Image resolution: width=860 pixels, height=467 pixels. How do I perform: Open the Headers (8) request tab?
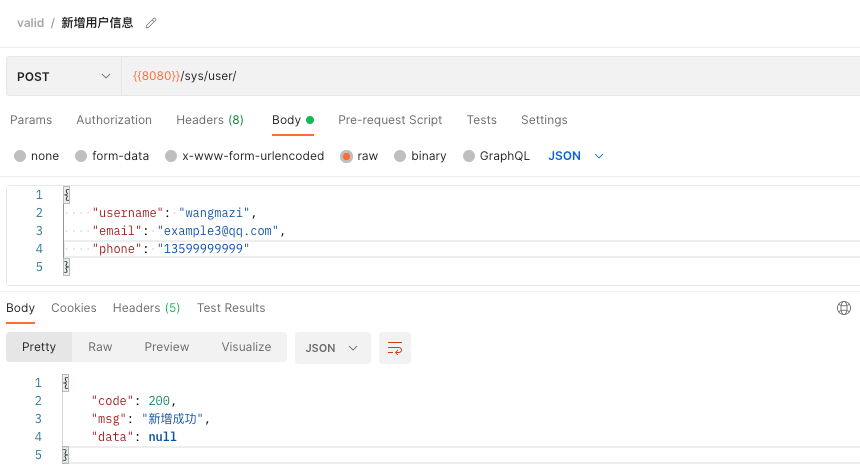210,120
